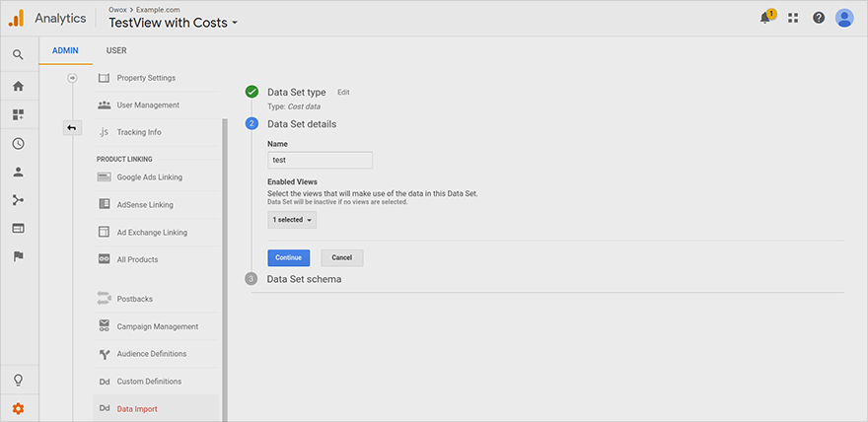Open the user account avatar
The width and height of the screenshot is (868, 422).
point(844,18)
